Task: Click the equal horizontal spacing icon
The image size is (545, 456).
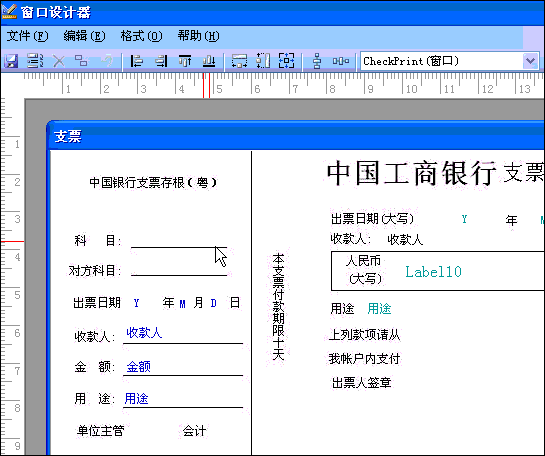Action: (x=341, y=61)
